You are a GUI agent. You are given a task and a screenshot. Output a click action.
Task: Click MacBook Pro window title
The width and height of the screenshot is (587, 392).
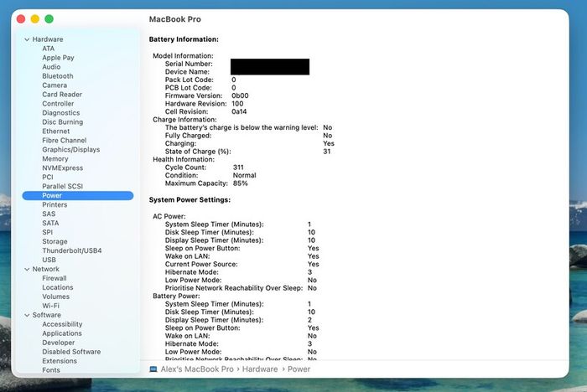[174, 19]
